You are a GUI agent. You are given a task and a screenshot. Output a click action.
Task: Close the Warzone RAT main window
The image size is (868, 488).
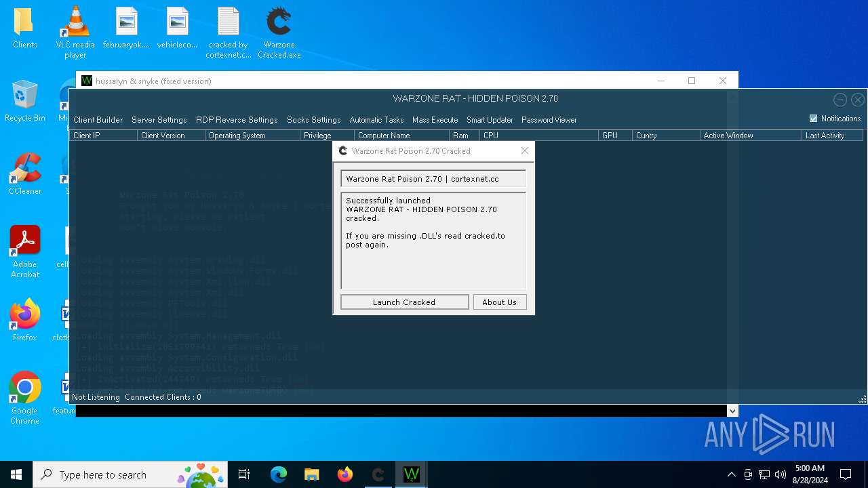pos(858,100)
